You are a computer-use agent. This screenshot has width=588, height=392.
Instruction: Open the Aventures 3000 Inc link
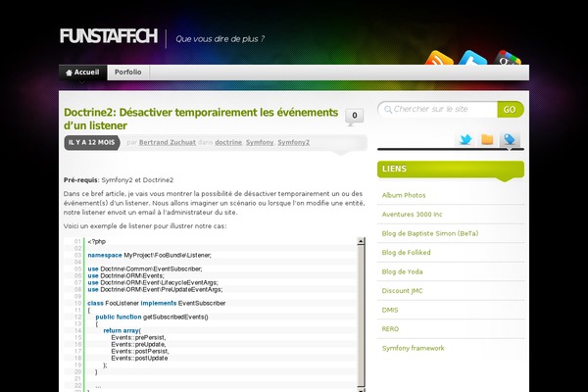click(x=412, y=215)
